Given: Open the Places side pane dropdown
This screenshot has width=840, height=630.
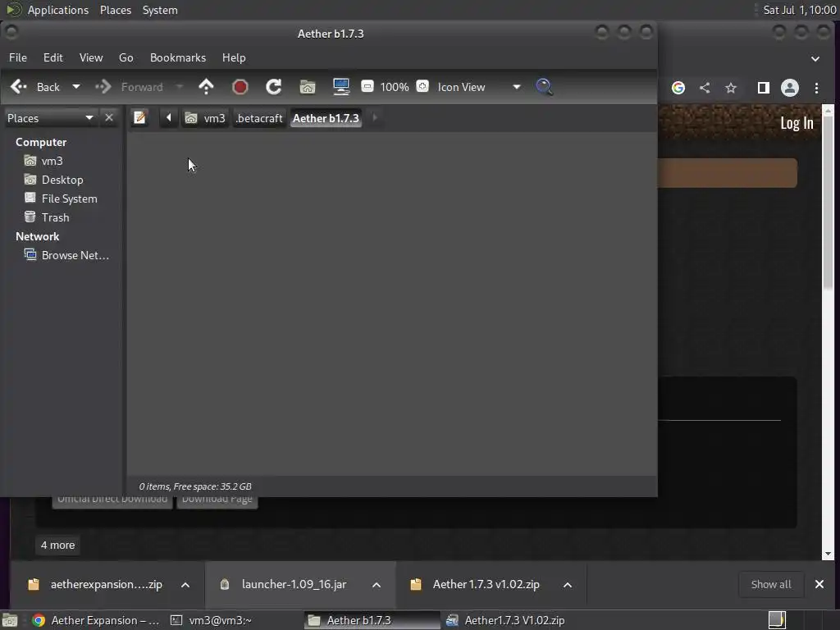Looking at the screenshot, I should pos(50,118).
